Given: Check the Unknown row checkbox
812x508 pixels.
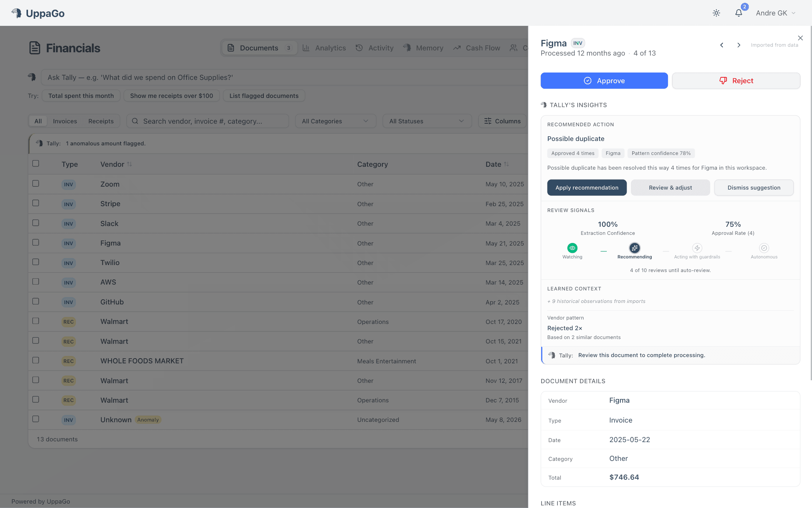Looking at the screenshot, I should 36,419.
